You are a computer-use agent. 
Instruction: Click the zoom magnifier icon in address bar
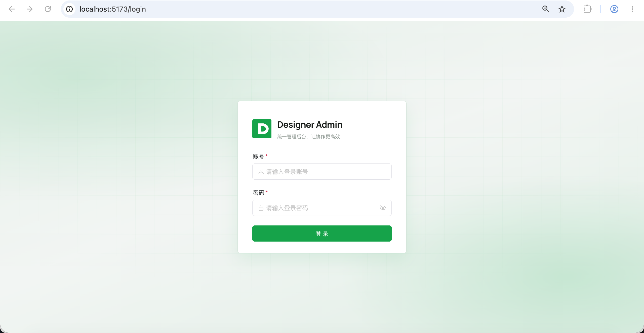546,9
